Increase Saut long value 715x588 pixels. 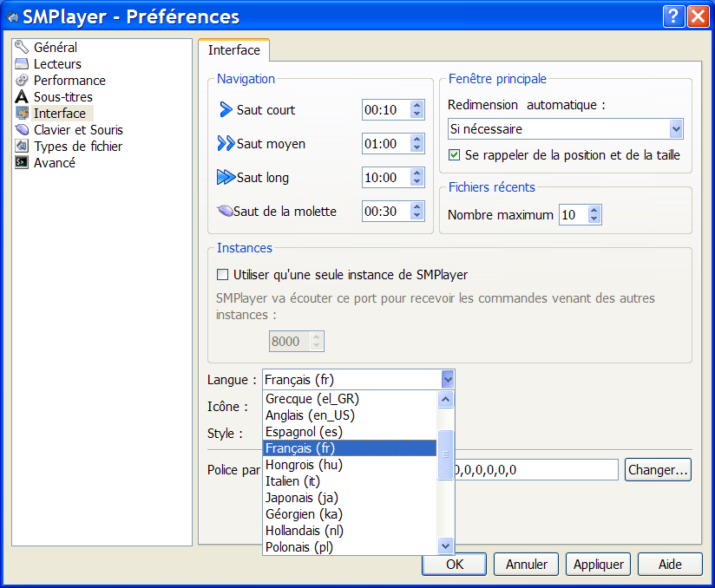(x=417, y=173)
